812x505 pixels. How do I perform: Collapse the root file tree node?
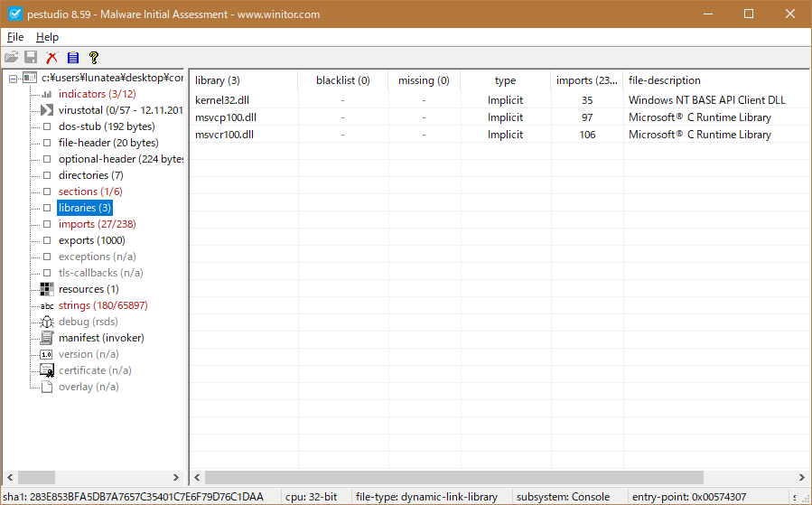(x=13, y=79)
